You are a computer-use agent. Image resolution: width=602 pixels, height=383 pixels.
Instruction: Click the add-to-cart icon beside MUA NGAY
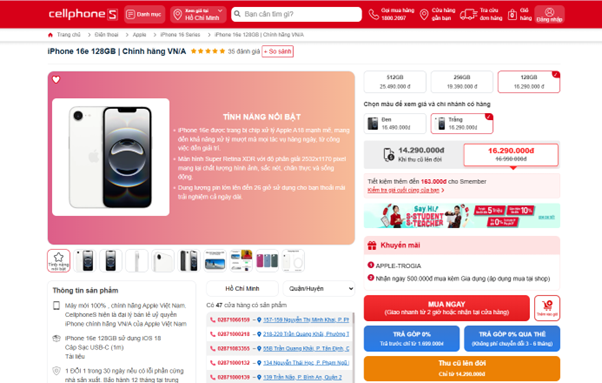coord(547,307)
